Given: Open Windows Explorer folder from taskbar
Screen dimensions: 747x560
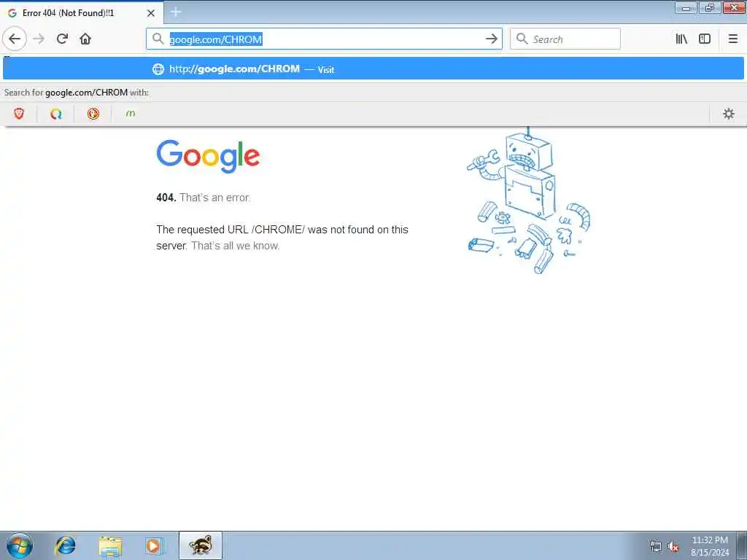Looking at the screenshot, I should coord(111,545).
